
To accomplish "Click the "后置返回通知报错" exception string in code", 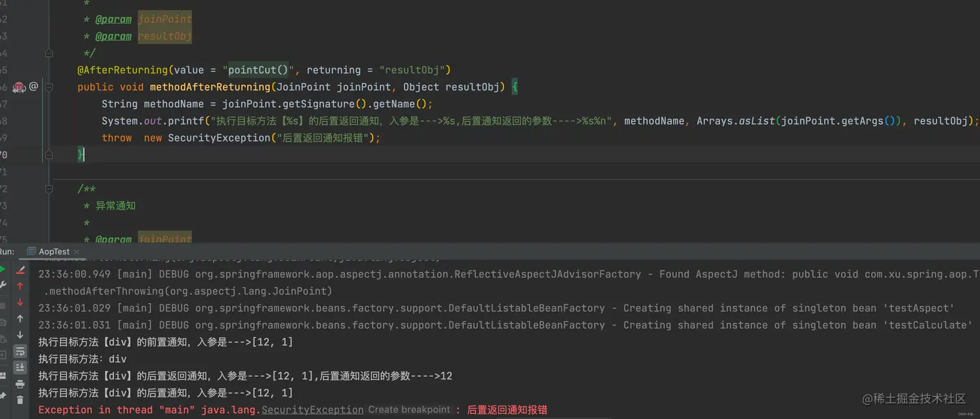I will (x=324, y=138).
